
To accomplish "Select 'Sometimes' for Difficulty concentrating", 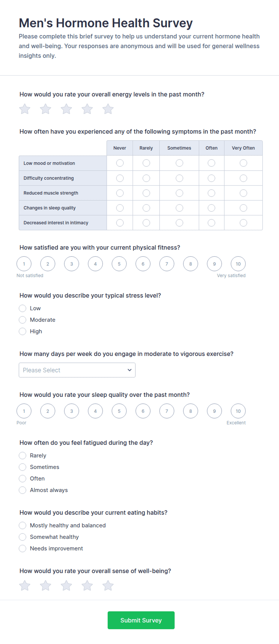I will [x=179, y=178].
